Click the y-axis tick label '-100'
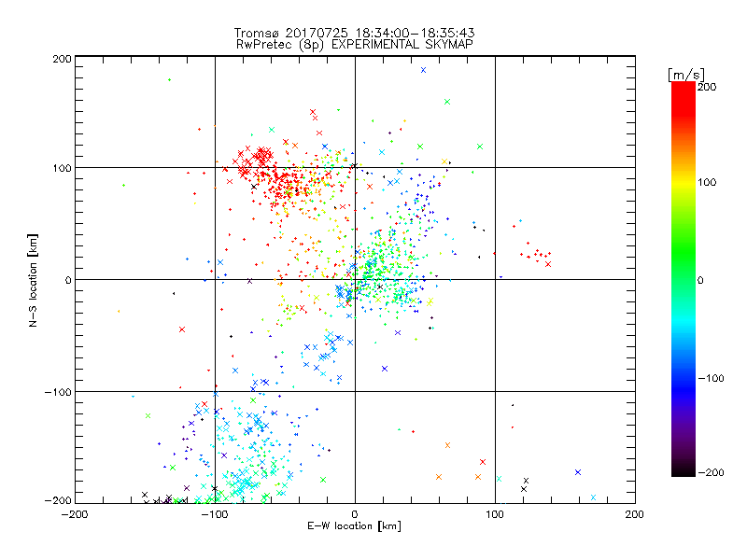Viewport: 747px width, 560px height. (x=58, y=392)
